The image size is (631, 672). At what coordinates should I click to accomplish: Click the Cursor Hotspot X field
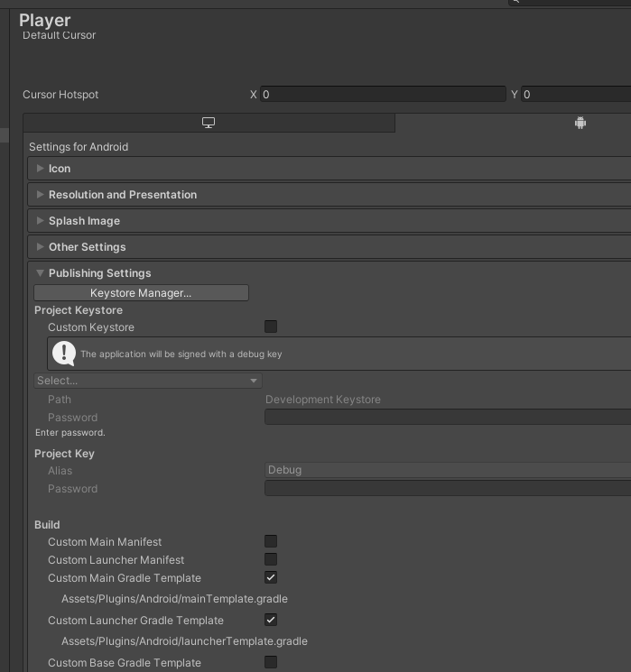click(383, 95)
